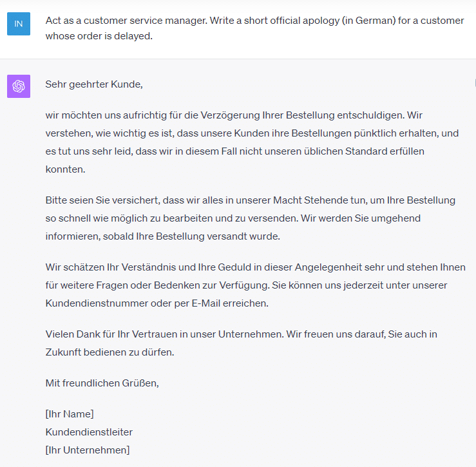Click the "[Ihr Name]" placeholder
The width and height of the screenshot is (476, 467).
[70, 414]
